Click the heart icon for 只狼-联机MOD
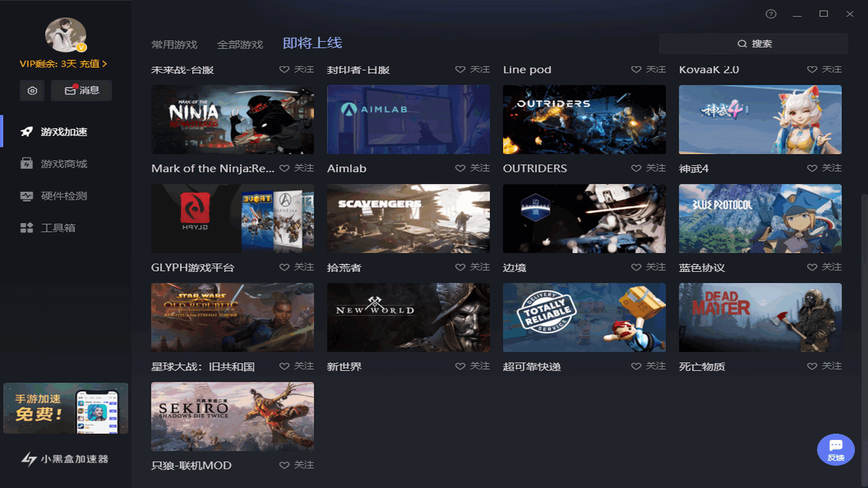The width and height of the screenshot is (868, 488). click(x=285, y=465)
